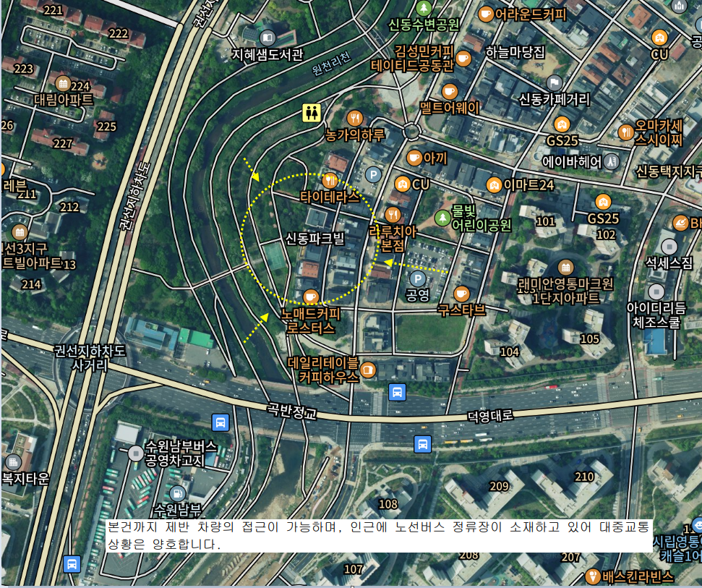Image resolution: width=702 pixels, height=588 pixels.
Task: Select the 하늘마당집 place label
Action: tap(515, 52)
